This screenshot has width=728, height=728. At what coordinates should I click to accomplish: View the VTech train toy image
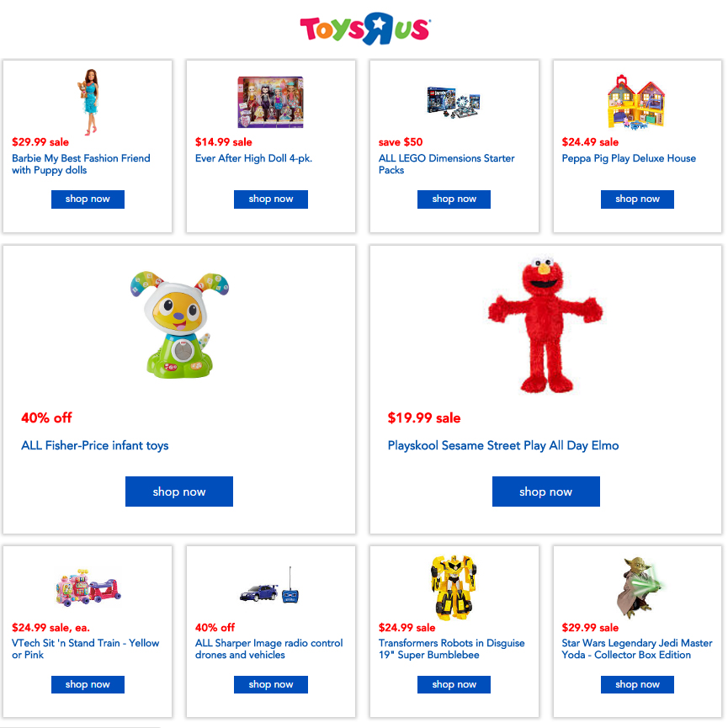88,587
